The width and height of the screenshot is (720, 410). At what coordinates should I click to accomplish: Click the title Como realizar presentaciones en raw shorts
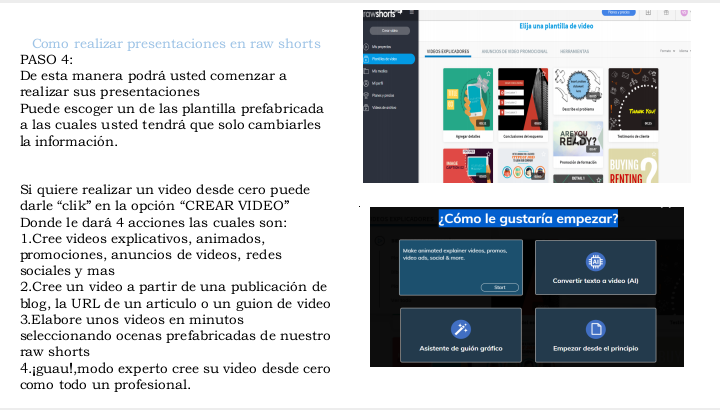(x=176, y=44)
